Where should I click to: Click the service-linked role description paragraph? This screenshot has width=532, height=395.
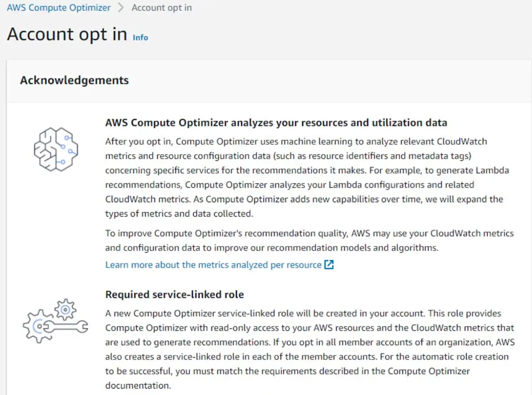tap(310, 349)
